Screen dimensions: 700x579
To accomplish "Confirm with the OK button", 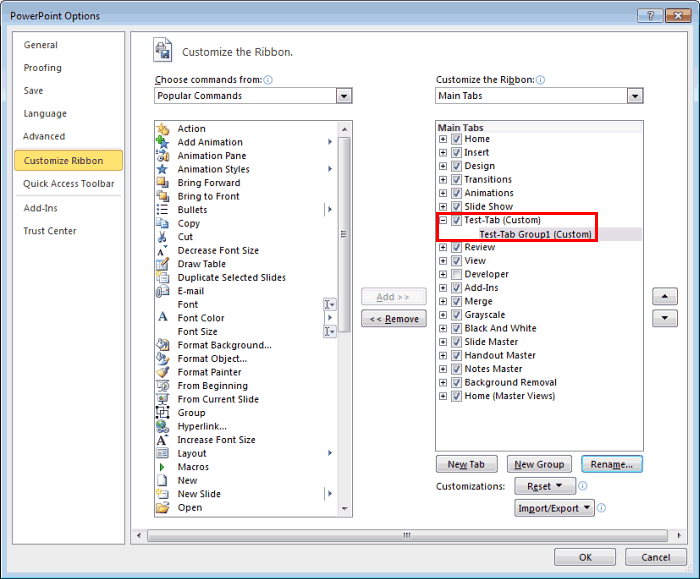I will pos(585,557).
